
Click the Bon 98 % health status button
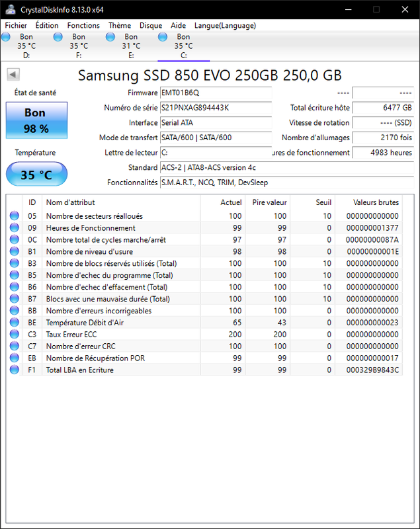36,120
